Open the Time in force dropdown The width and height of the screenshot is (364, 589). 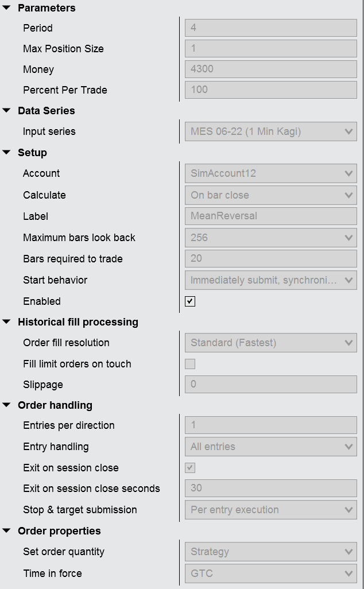pyautogui.click(x=270, y=573)
